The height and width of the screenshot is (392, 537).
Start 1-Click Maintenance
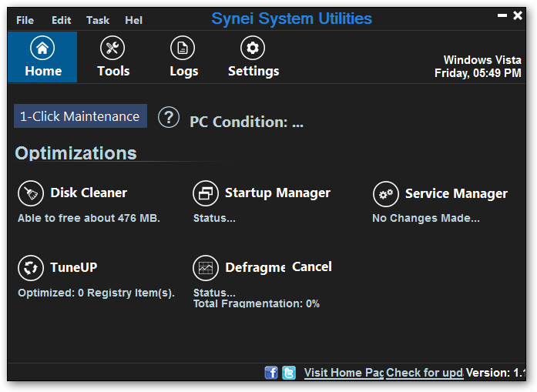click(80, 116)
